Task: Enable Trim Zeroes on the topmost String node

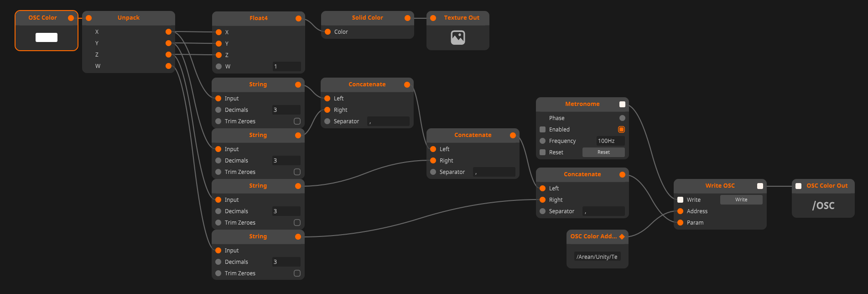Action: pyautogui.click(x=297, y=121)
